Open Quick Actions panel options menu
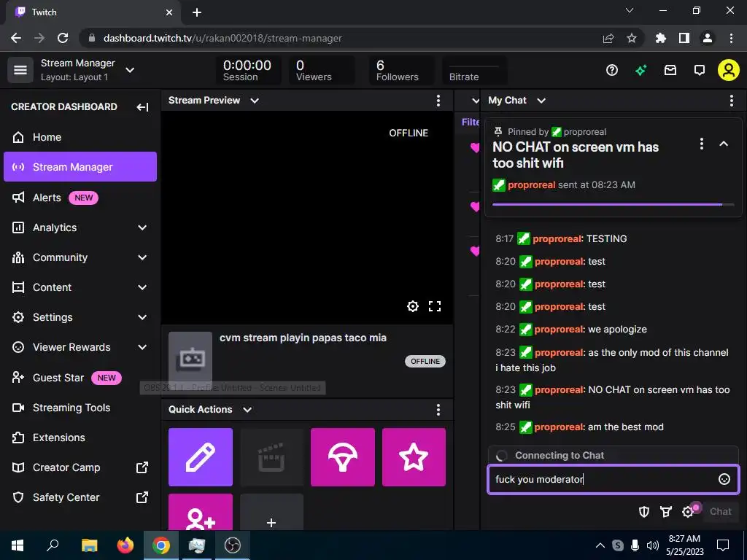The width and height of the screenshot is (747, 560). (x=438, y=410)
